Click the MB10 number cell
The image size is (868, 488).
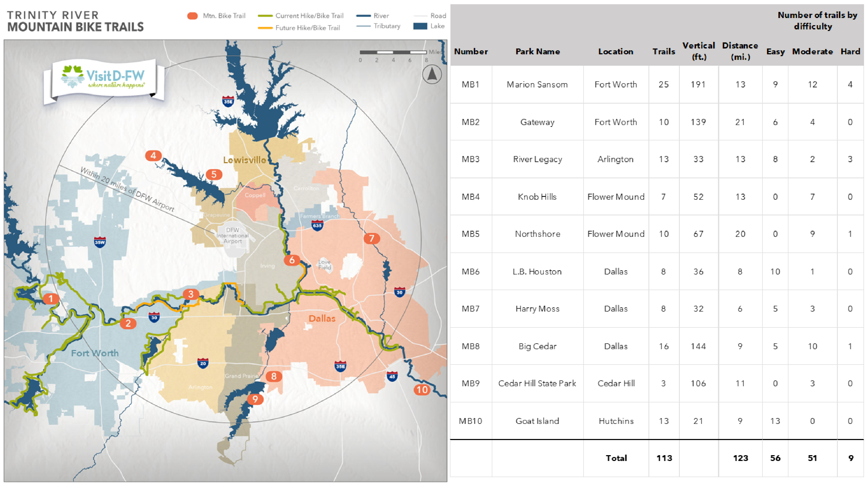(470, 421)
